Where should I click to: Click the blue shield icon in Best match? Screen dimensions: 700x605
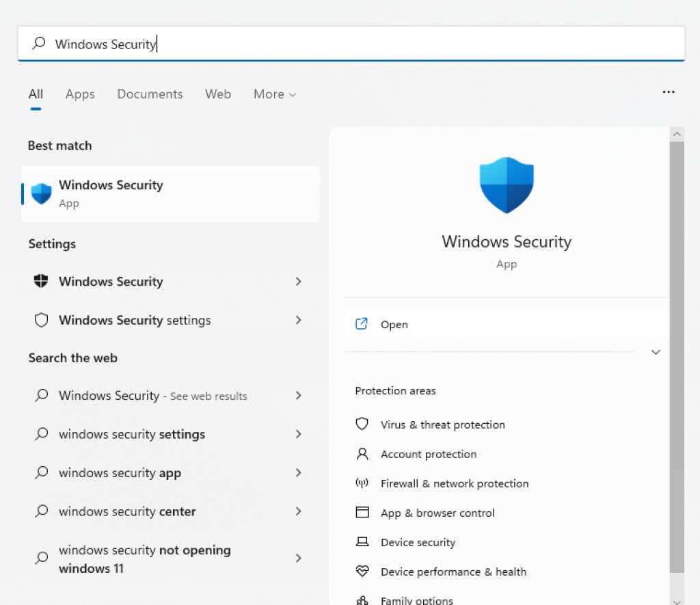(x=42, y=193)
